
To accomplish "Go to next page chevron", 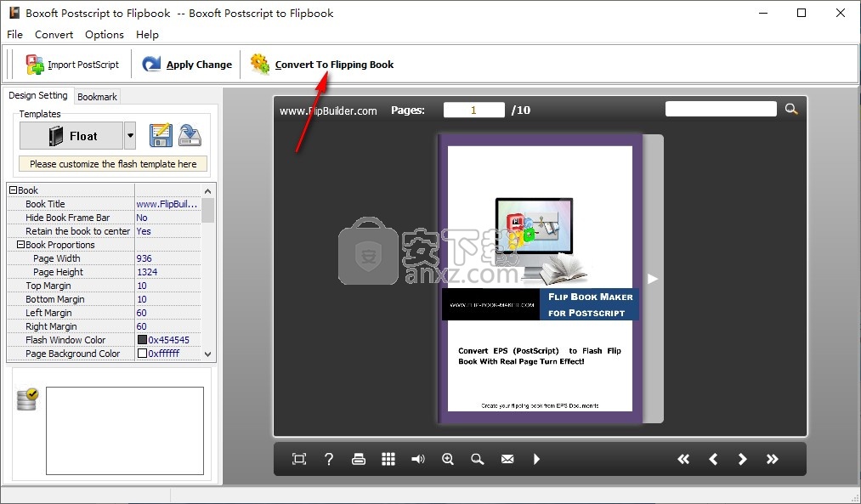I will click(x=742, y=459).
